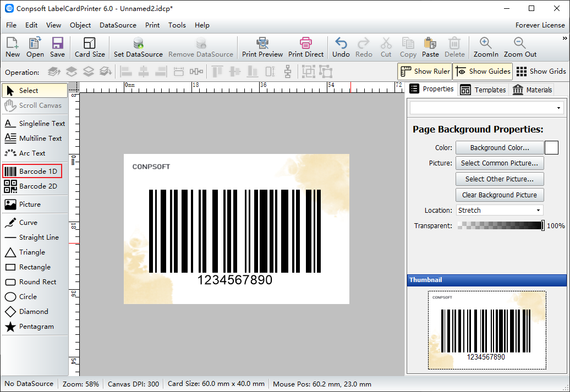Zoom in on the canvas

pyautogui.click(x=486, y=47)
